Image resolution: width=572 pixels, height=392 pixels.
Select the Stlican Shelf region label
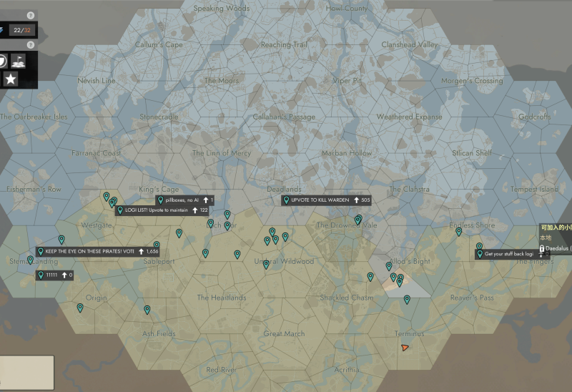coord(472,153)
